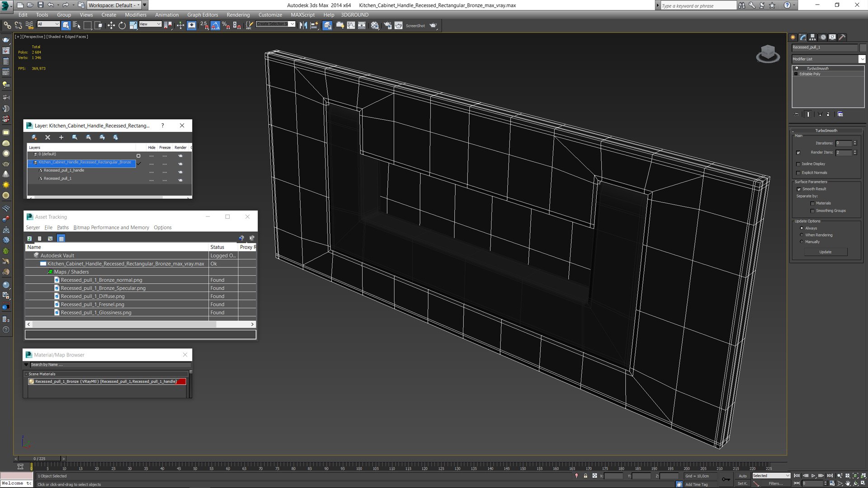This screenshot has width=868, height=488.
Task: Enable the Isoline Display checkbox
Action: click(798, 164)
